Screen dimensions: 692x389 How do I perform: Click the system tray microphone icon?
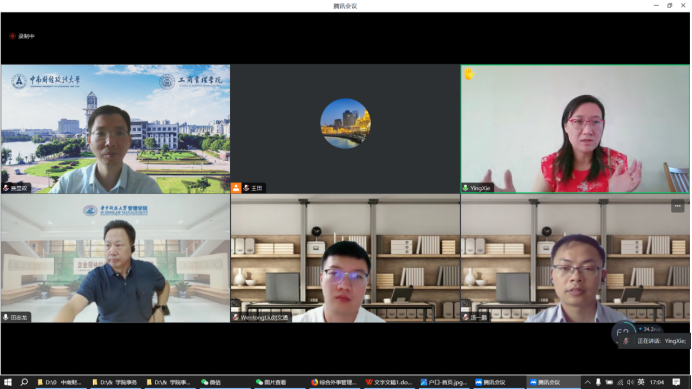[598, 382]
